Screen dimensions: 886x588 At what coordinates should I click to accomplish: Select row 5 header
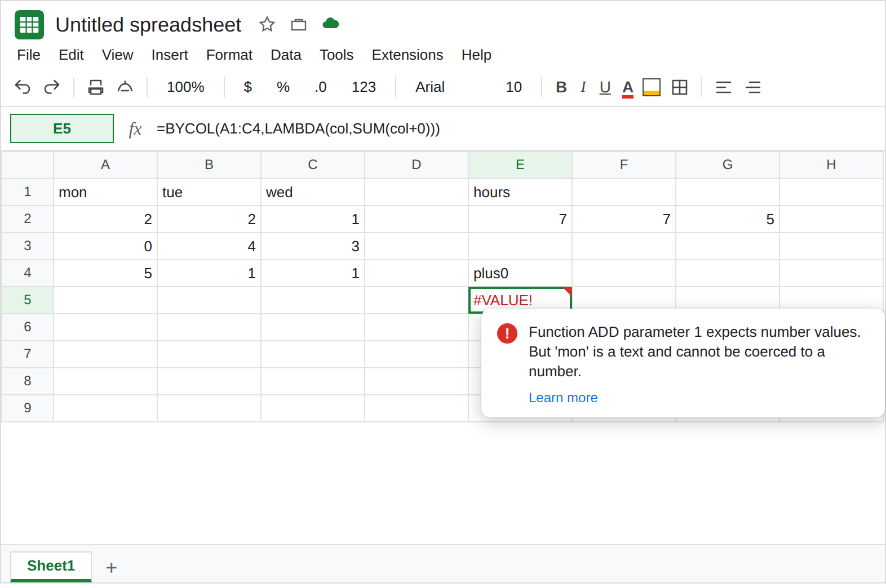(x=28, y=300)
